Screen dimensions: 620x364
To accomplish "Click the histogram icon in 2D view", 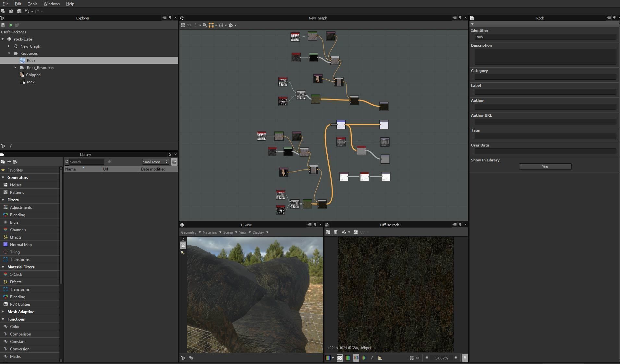I will pyautogui.click(x=380, y=358).
